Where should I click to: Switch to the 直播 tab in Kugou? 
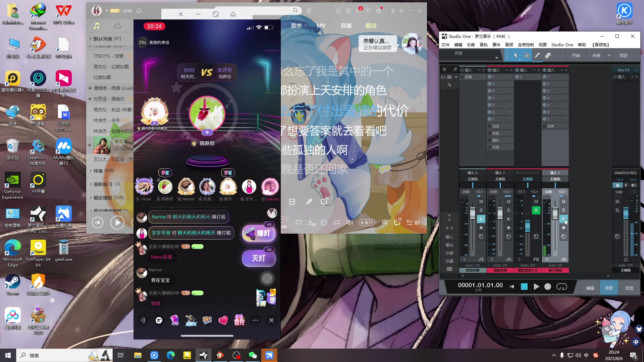pos(346,25)
